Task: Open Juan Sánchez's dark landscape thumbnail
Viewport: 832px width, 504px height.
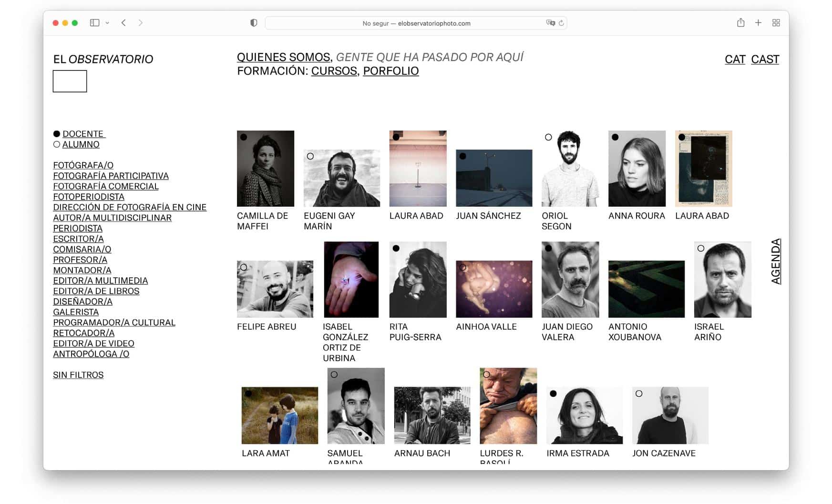Action: click(x=494, y=178)
